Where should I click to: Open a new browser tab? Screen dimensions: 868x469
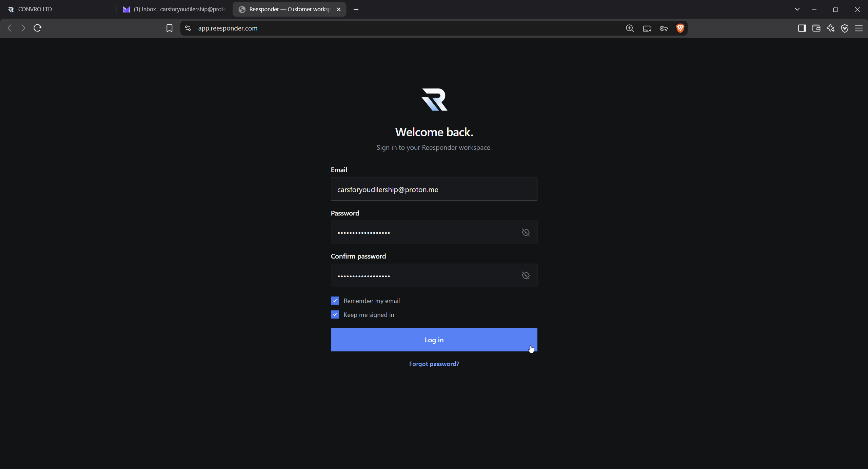(x=356, y=9)
